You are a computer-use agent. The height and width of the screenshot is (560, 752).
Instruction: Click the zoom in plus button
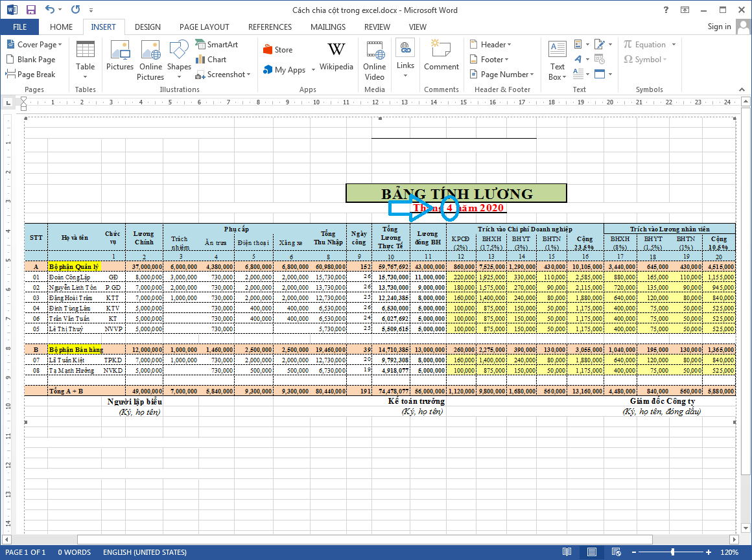709,552
